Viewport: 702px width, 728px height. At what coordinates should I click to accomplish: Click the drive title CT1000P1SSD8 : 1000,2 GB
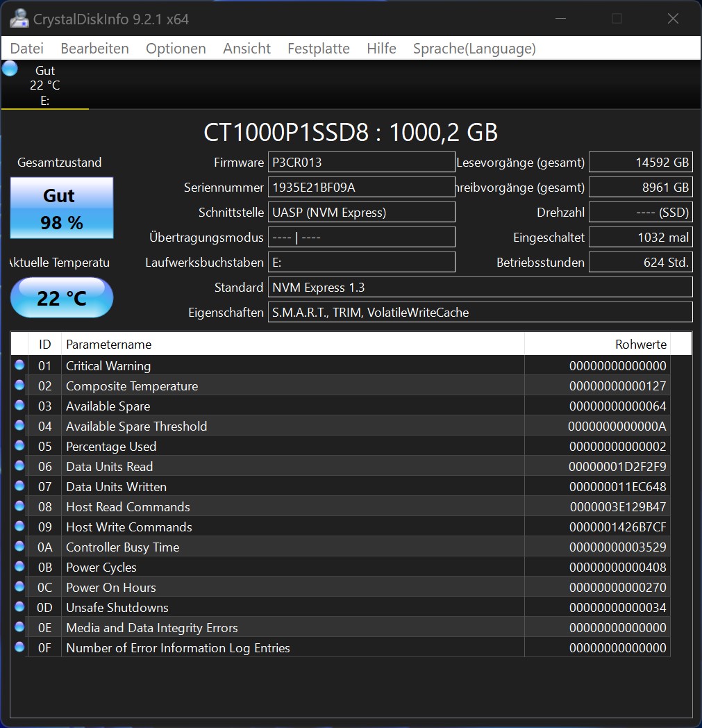coord(351,132)
